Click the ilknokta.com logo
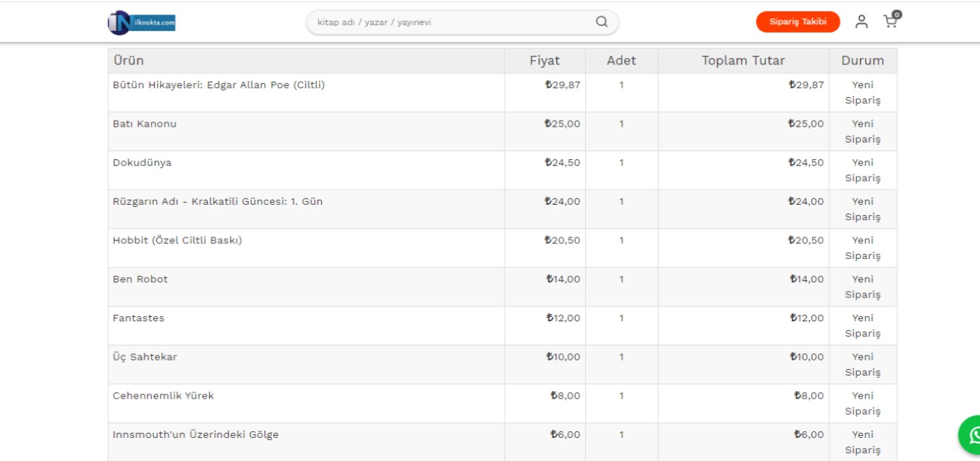The width and height of the screenshot is (980, 461). tap(142, 22)
